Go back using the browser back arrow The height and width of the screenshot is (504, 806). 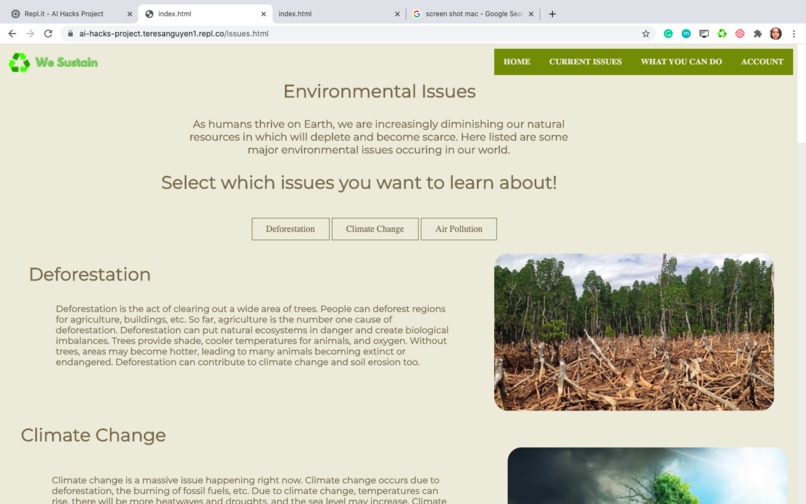tap(12, 33)
